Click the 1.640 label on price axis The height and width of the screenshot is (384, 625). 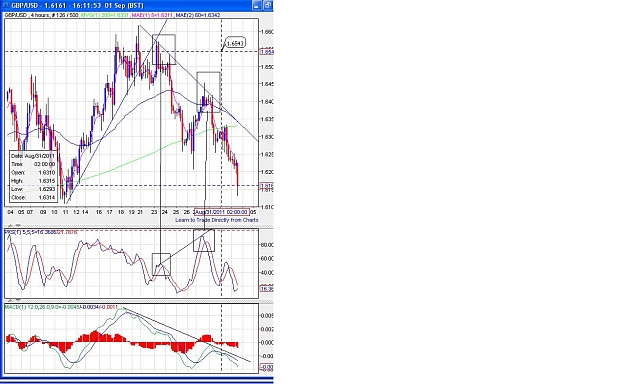tap(267, 102)
